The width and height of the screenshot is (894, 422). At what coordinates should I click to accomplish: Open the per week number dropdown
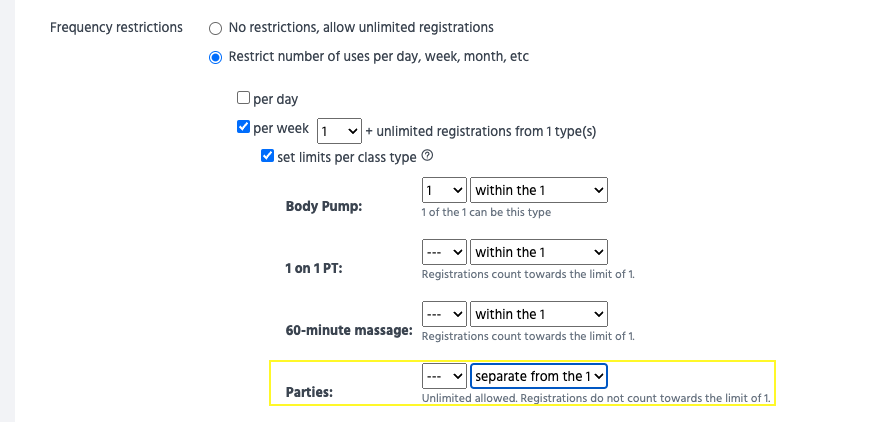(x=339, y=131)
